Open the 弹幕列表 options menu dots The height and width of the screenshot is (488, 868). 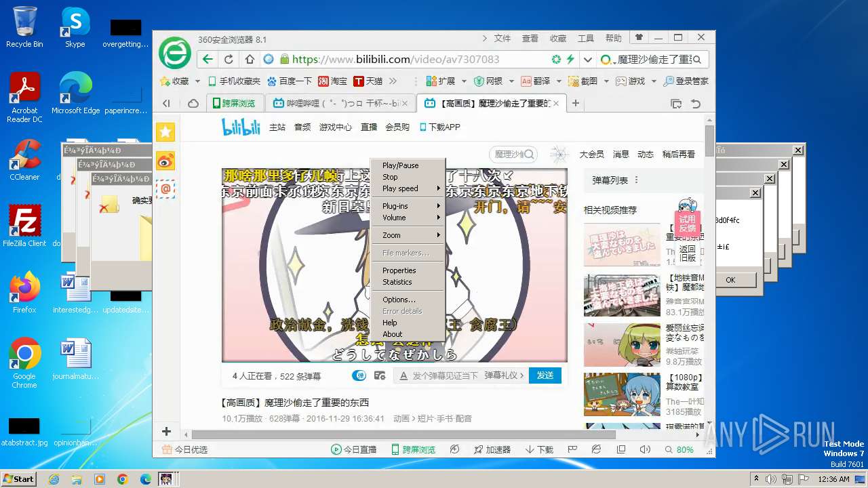pyautogui.click(x=636, y=180)
